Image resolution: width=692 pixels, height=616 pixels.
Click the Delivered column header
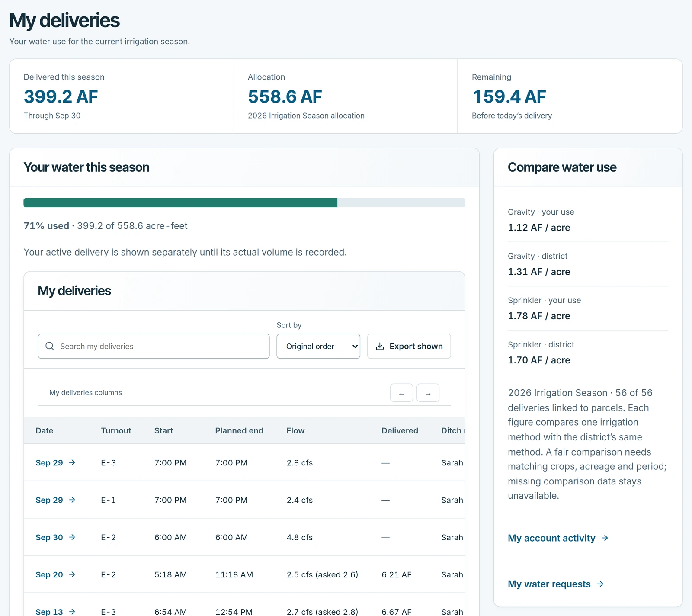pos(400,430)
